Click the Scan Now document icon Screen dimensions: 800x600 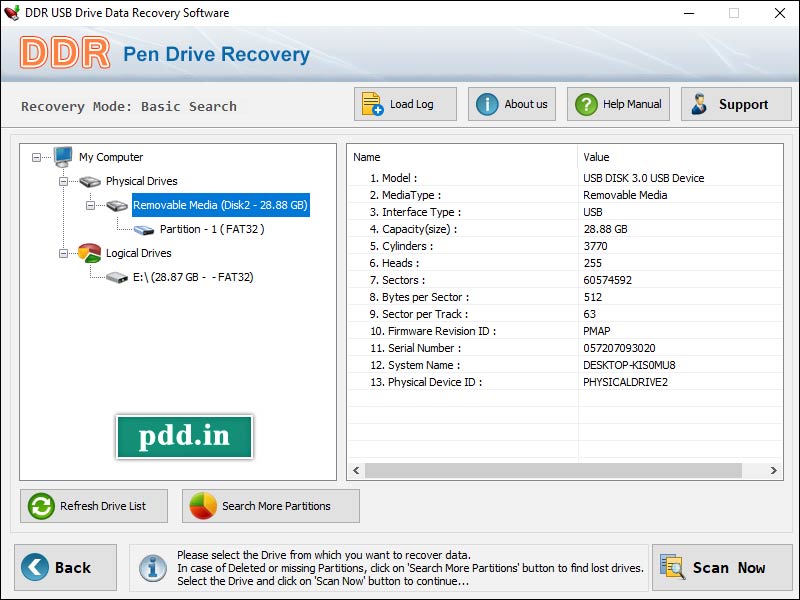click(671, 567)
